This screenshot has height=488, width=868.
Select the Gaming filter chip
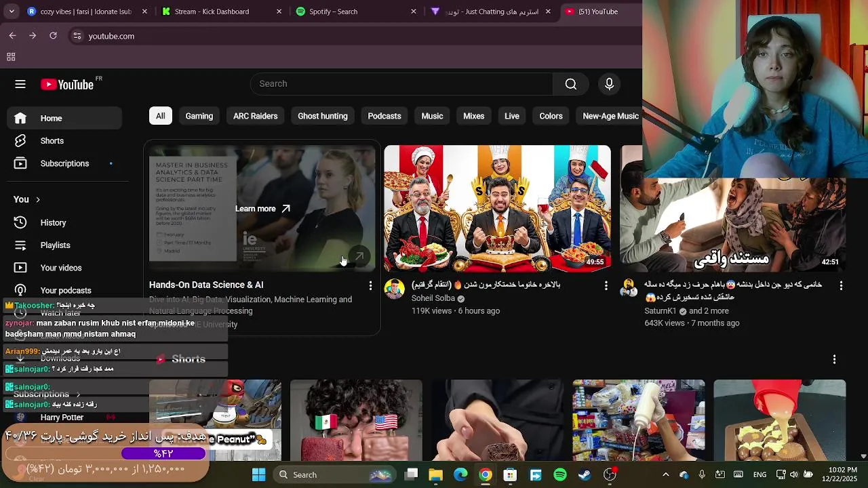point(199,116)
